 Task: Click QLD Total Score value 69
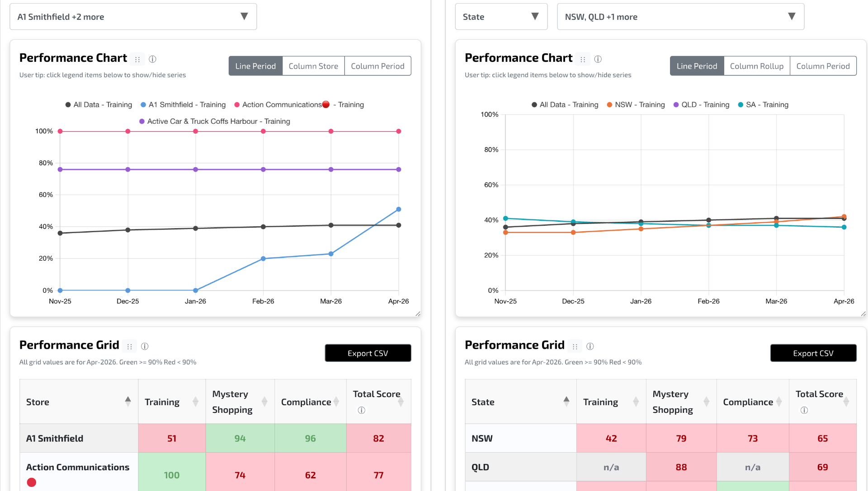[x=823, y=467]
